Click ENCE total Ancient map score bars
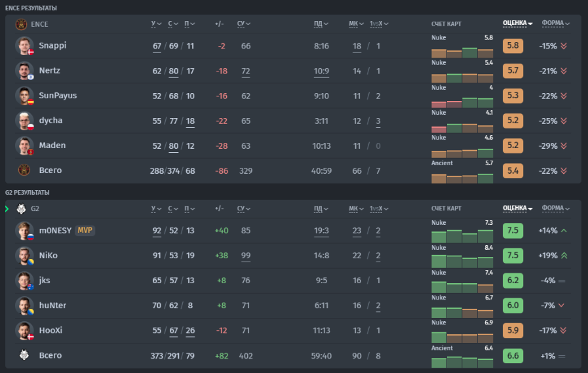This screenshot has height=373, width=588. click(462, 178)
